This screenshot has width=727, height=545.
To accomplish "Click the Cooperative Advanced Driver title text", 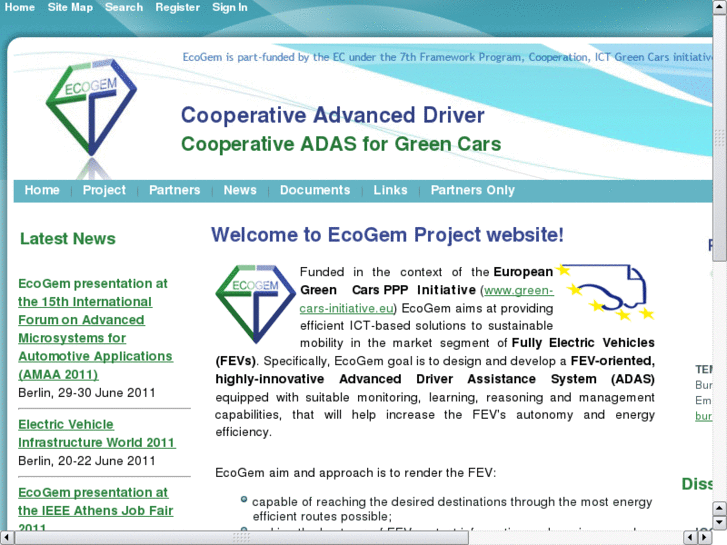I will 332,115.
